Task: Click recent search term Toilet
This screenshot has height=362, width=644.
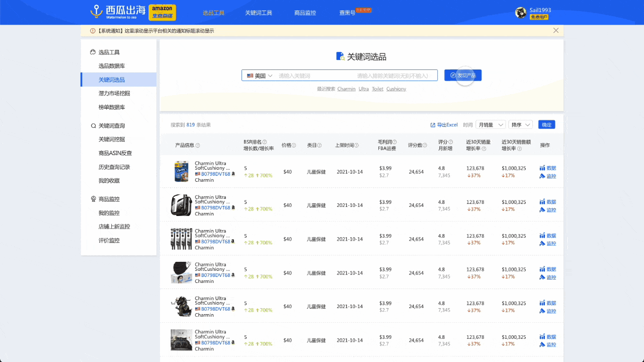Action: point(377,89)
